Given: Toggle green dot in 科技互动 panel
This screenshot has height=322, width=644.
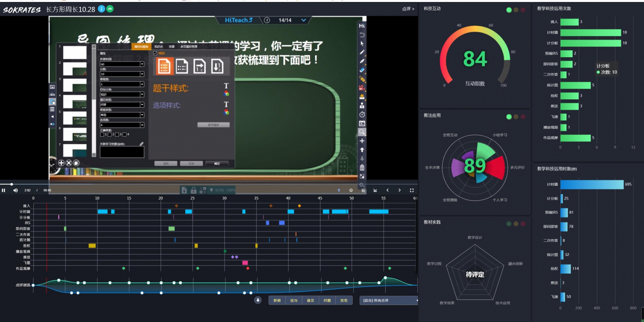Looking at the screenshot, I should pos(509,10).
